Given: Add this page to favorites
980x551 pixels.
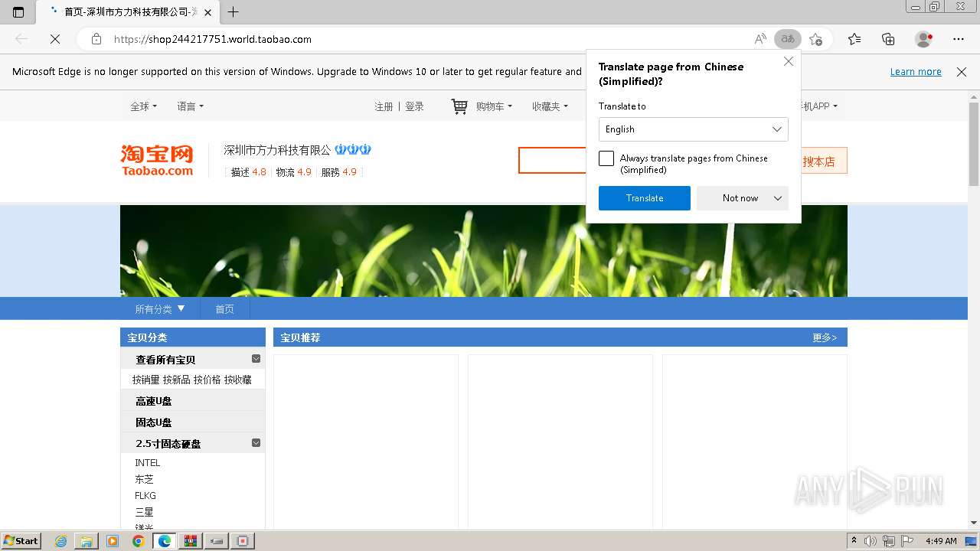Looking at the screenshot, I should pyautogui.click(x=816, y=39).
